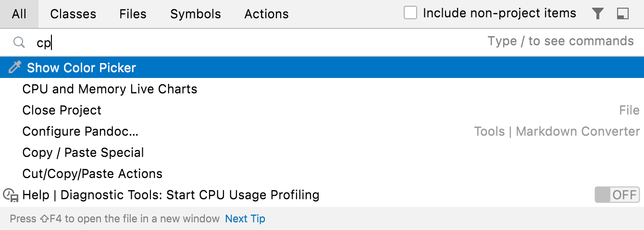644x230 pixels.
Task: Switch to the All tab
Action: tap(19, 14)
